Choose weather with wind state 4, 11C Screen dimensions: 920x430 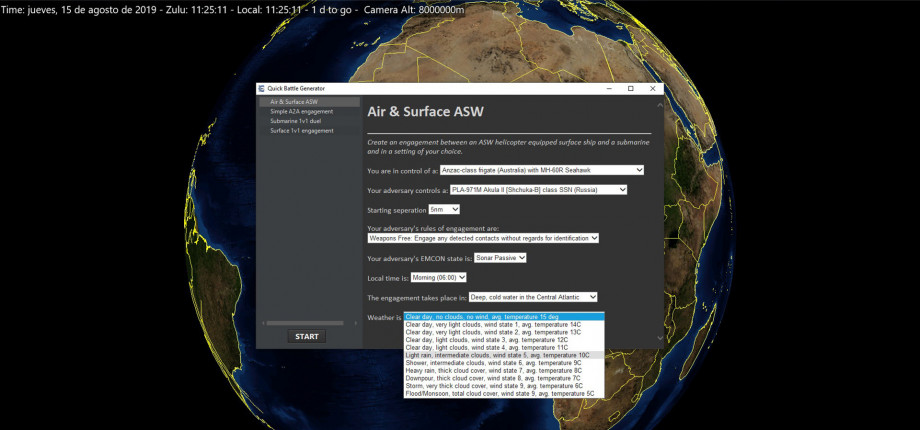[503, 347]
